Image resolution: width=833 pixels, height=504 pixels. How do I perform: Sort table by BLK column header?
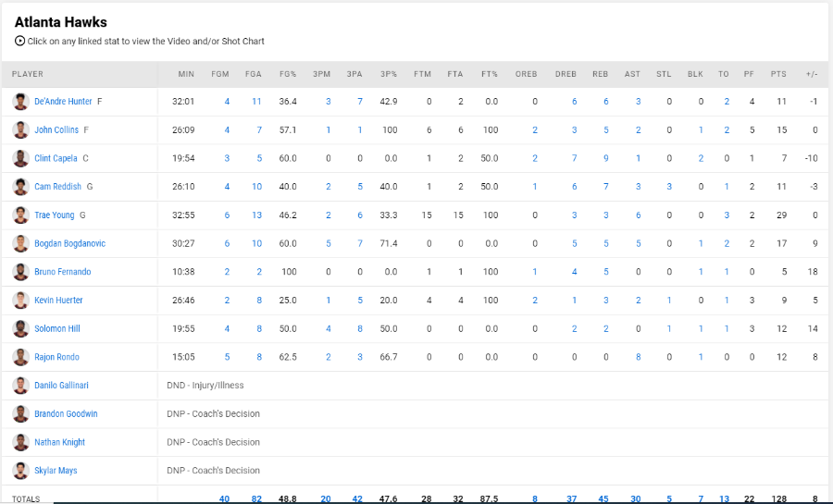[x=695, y=74]
